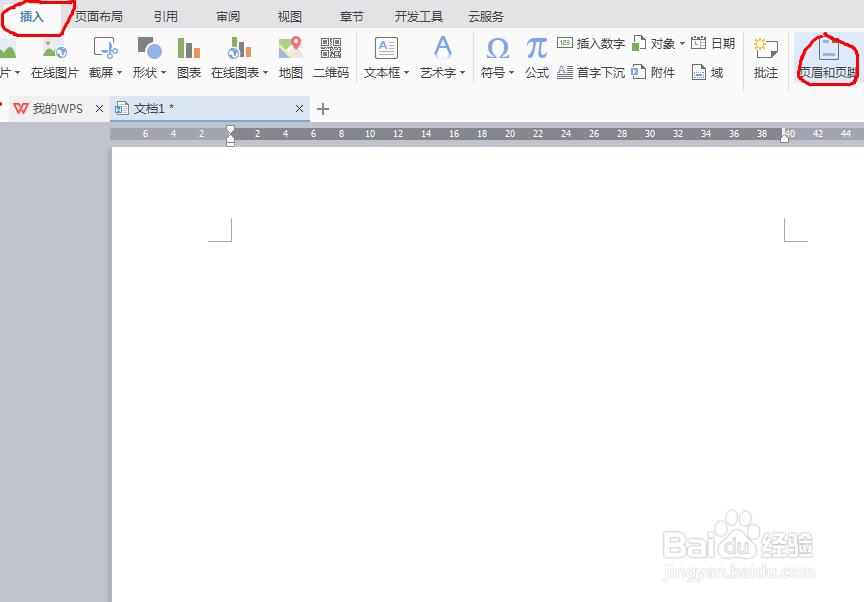The height and width of the screenshot is (602, 864).
Task: Switch to the 我的WPS document tab
Action: 48,109
